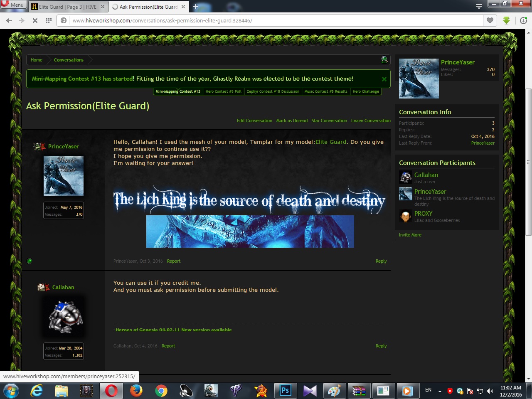532x399 pixels.
Task: Open PrinceYaser username in first post
Action: tap(63, 146)
